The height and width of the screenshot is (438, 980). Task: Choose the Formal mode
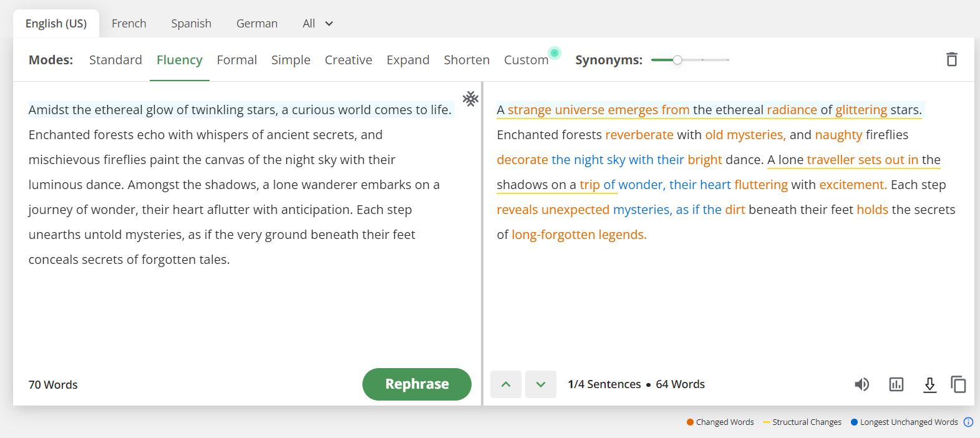(237, 60)
